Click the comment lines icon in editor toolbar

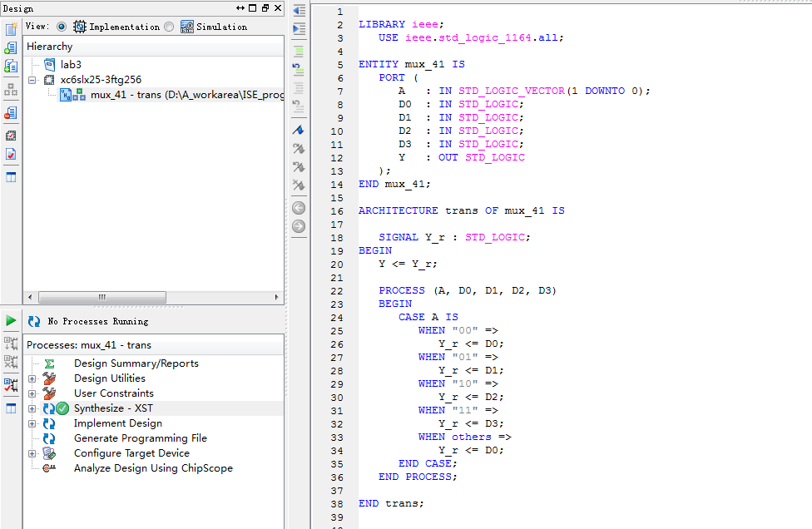click(x=299, y=51)
